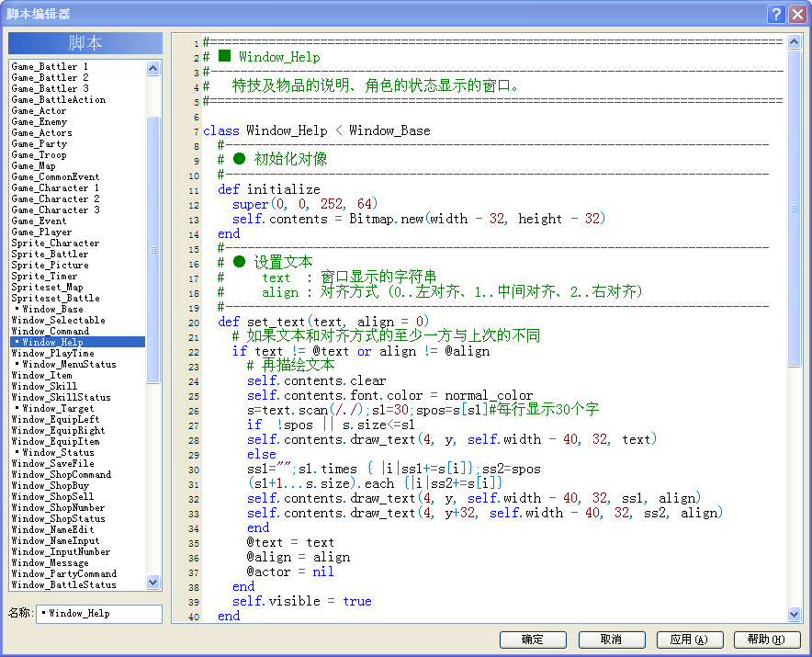The width and height of the screenshot is (812, 657).
Task: Select Window_Skill script
Action: [78, 386]
